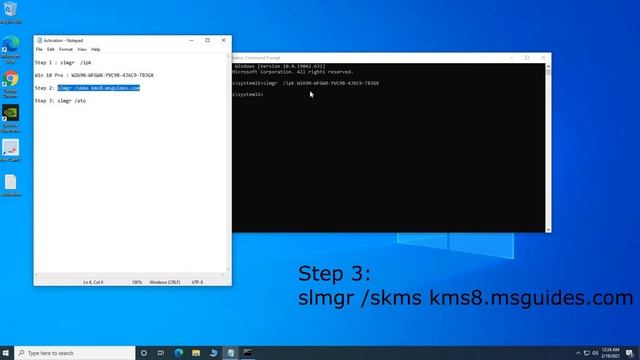The height and width of the screenshot is (360, 640).
Task: Launch Google Chrome from the desktop shortcut
Action: 10,83
